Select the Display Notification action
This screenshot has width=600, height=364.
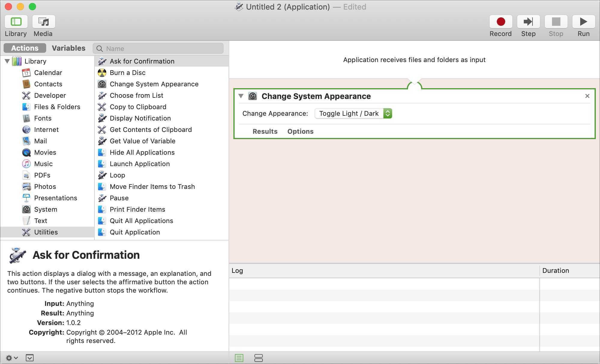pyautogui.click(x=140, y=118)
